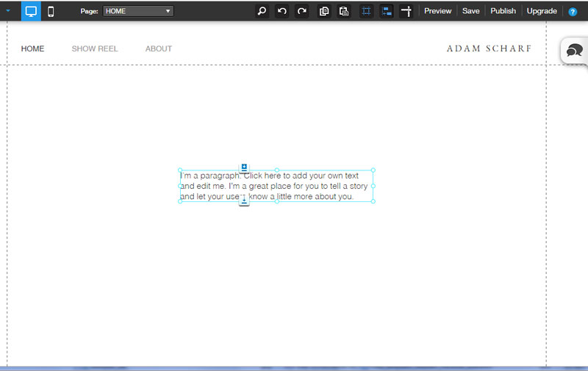This screenshot has height=371, width=588.
Task: Click the Upgrade button
Action: click(x=542, y=11)
